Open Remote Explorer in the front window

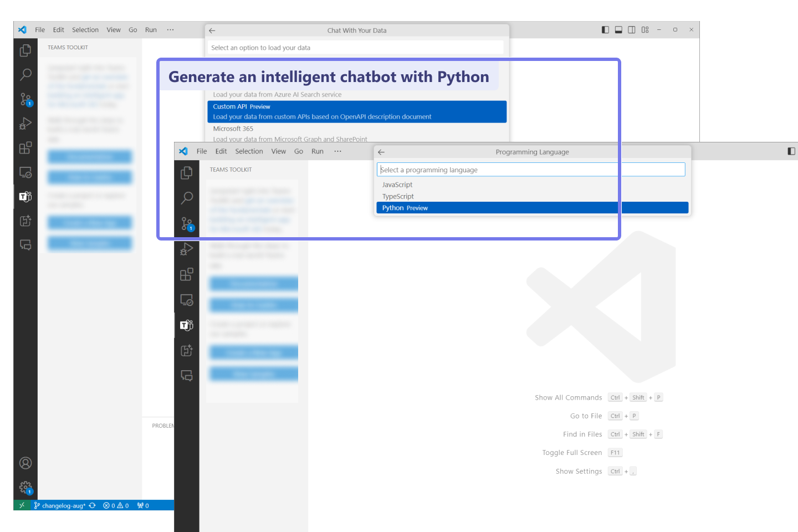[x=187, y=300]
